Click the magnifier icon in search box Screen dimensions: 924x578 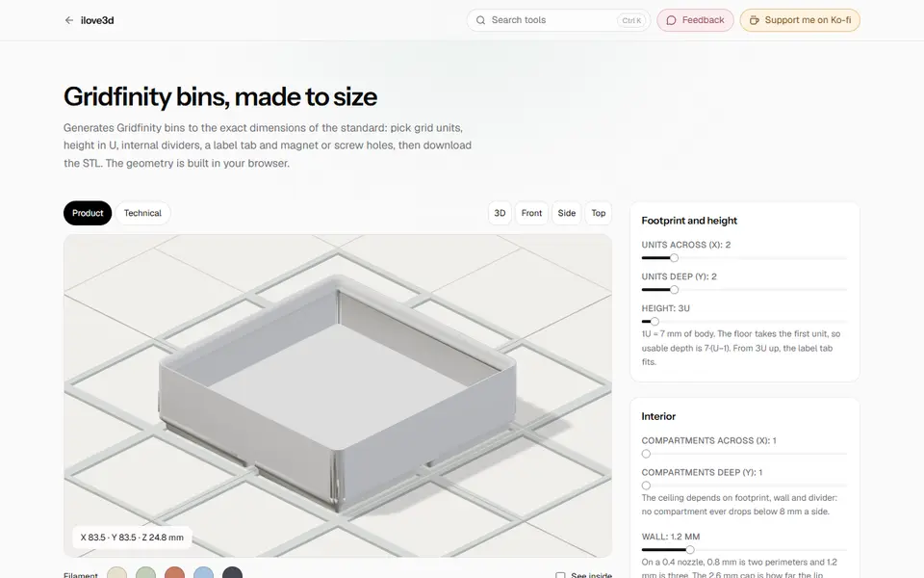pyautogui.click(x=481, y=20)
